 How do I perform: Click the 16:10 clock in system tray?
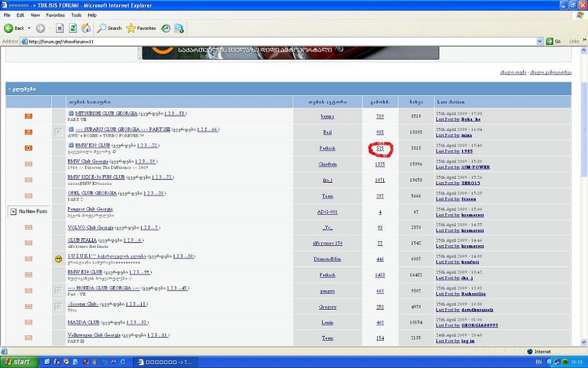(x=577, y=362)
